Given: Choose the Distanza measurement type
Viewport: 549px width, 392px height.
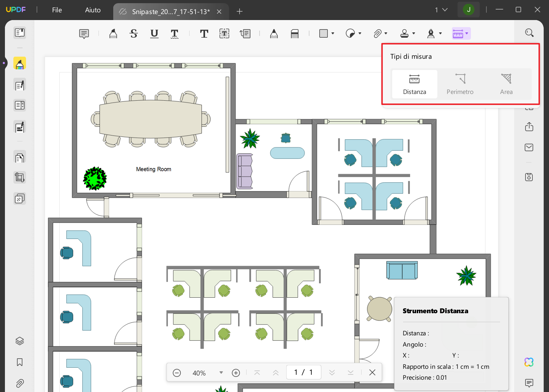Looking at the screenshot, I should (x=415, y=84).
